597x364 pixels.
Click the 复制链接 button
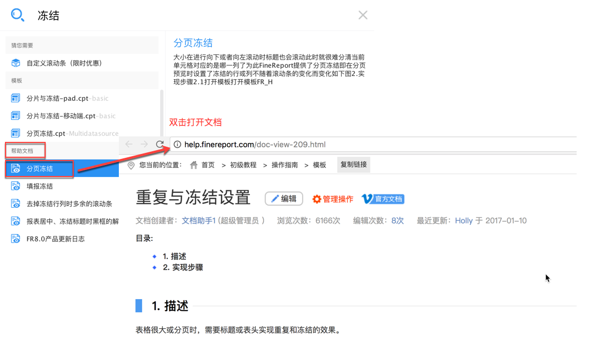pos(353,164)
